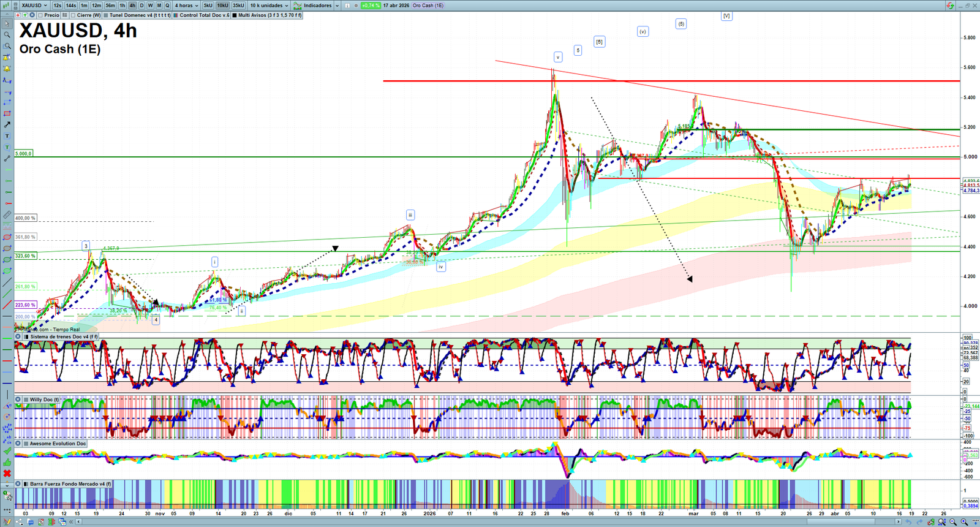980x527 pixels.
Task: Select the magnifier zoom tool
Action: [7, 35]
